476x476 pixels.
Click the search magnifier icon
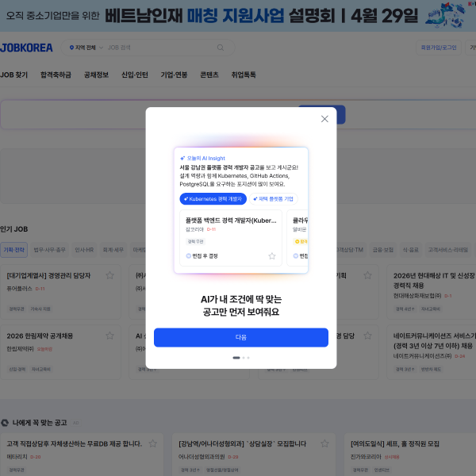221,48
